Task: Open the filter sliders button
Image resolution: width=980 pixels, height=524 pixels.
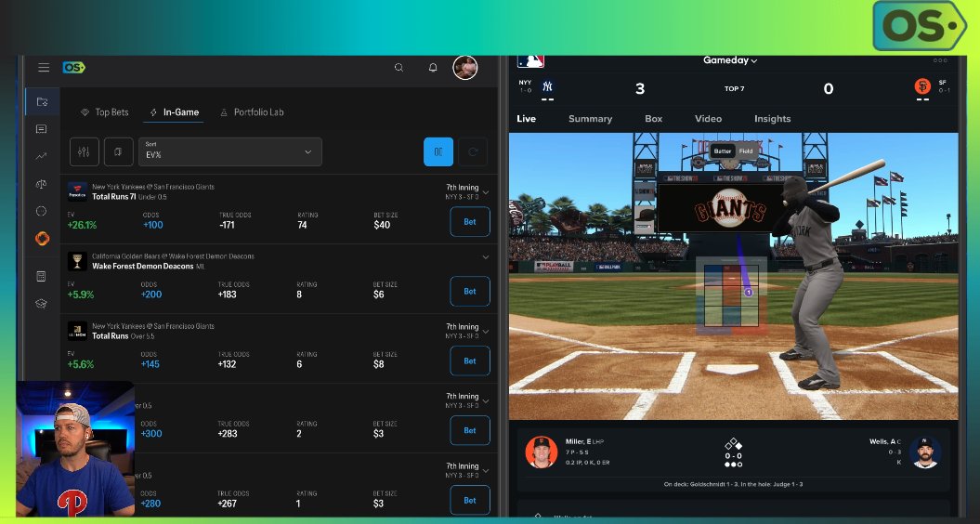Action: [x=85, y=152]
